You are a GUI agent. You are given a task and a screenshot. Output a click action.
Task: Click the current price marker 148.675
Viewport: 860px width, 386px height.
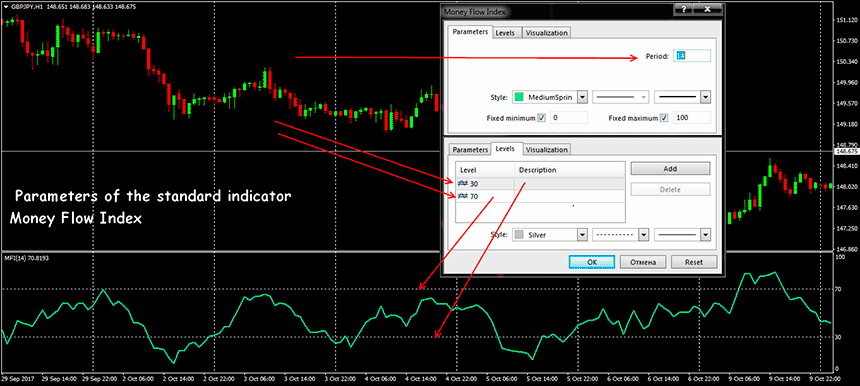pyautogui.click(x=846, y=151)
